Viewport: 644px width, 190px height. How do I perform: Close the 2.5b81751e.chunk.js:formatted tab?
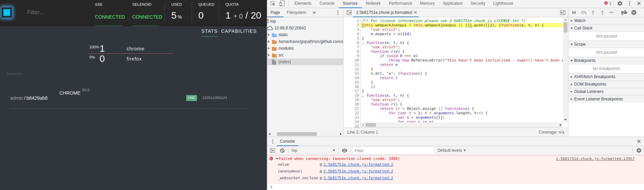tap(415, 12)
